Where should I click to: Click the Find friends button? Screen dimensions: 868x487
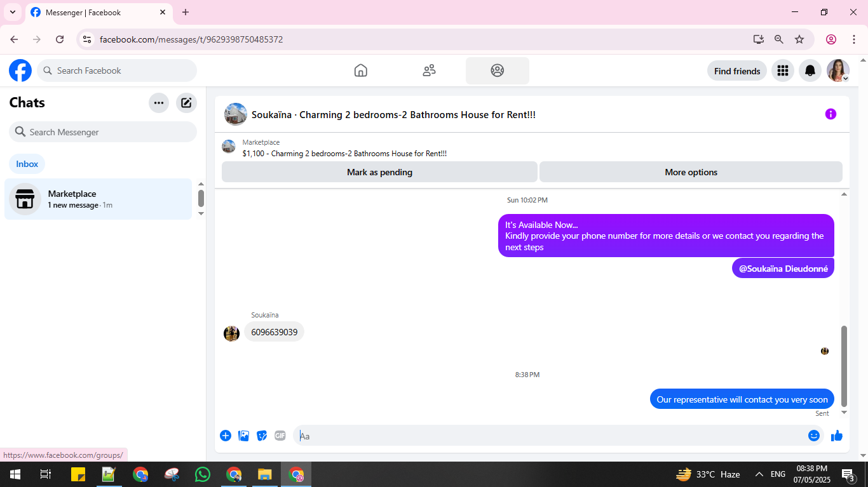click(x=737, y=71)
